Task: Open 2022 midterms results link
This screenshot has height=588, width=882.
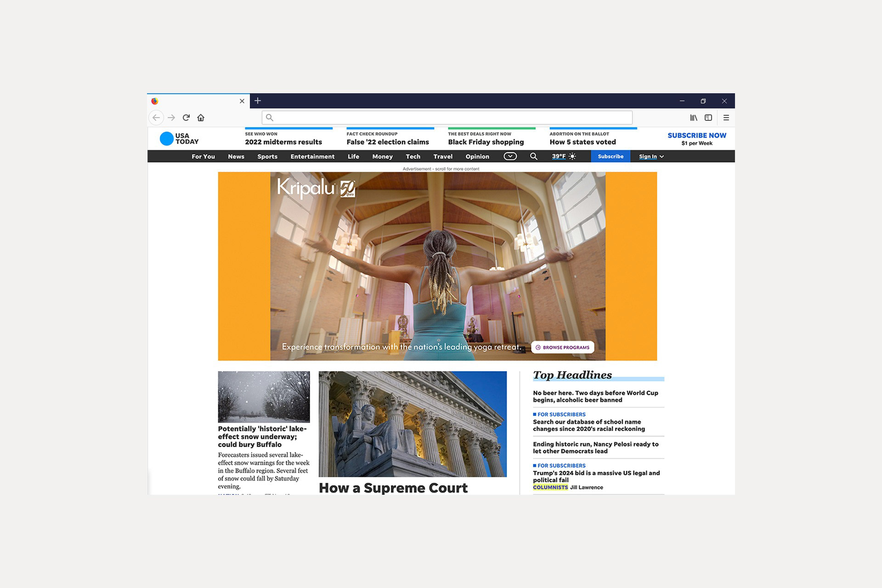Action: pyautogui.click(x=283, y=142)
